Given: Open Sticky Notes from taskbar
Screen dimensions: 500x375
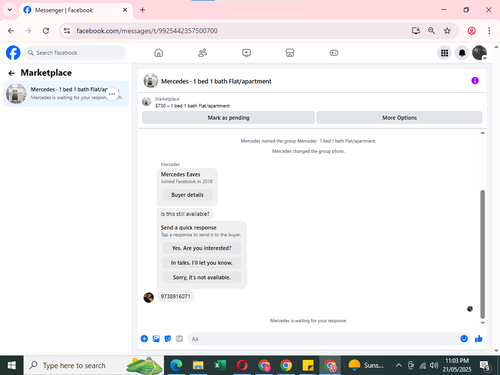Looking at the screenshot, I should [x=308, y=365].
